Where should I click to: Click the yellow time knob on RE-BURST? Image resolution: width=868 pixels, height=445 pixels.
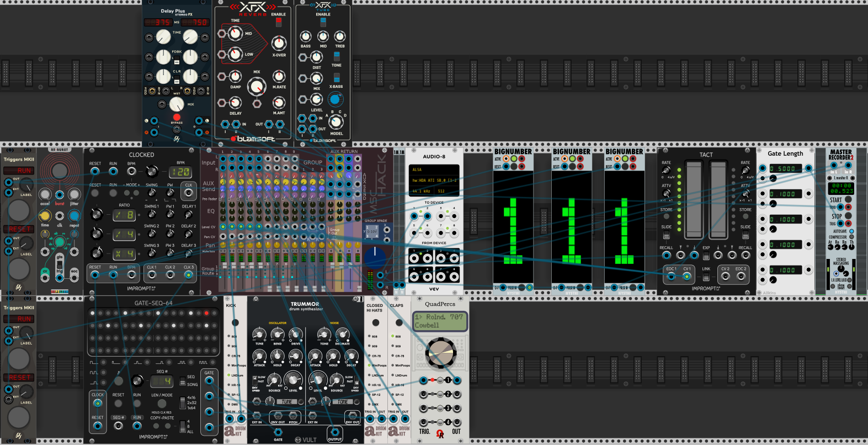pos(45,216)
